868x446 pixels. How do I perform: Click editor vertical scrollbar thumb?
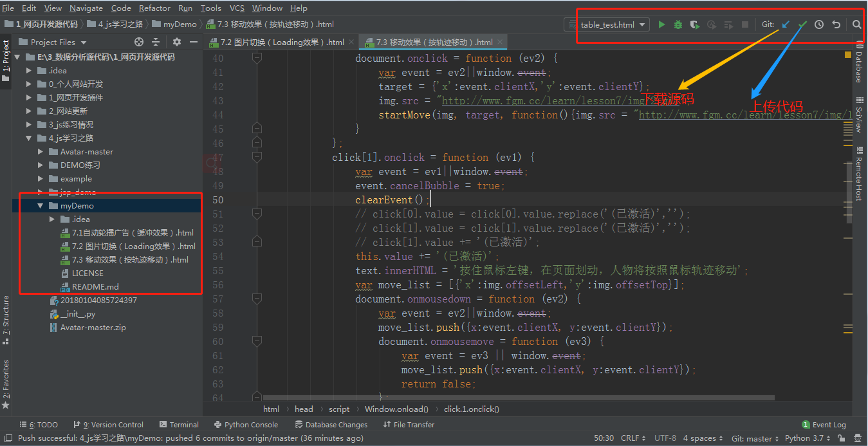[x=849, y=193]
